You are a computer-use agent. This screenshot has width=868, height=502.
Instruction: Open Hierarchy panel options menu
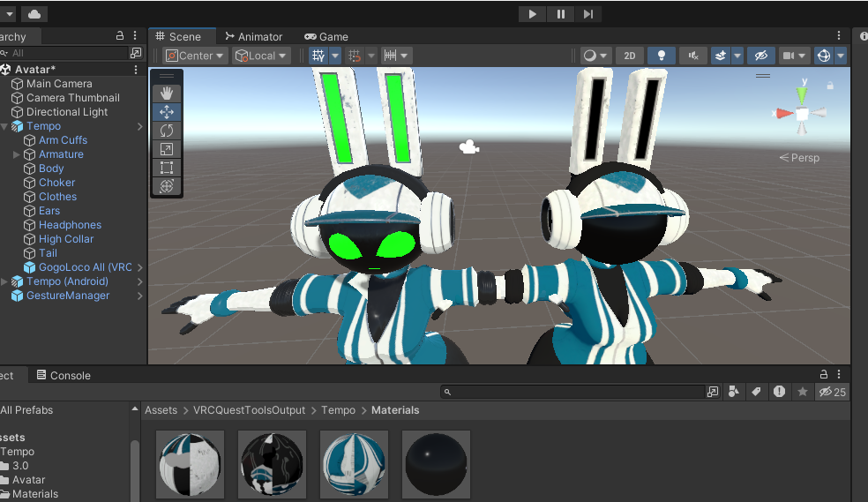click(134, 35)
